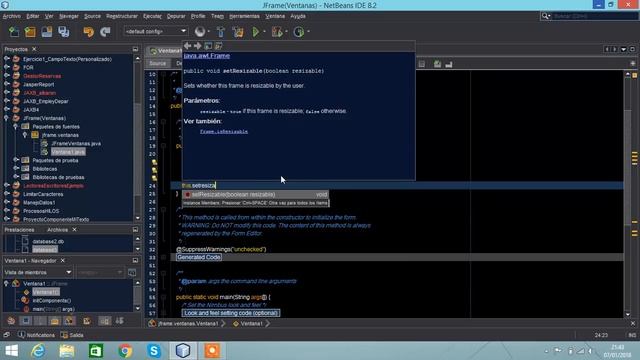Screen dimensions: 640x360
Task: Click the Windows Start button
Action: click(11, 351)
